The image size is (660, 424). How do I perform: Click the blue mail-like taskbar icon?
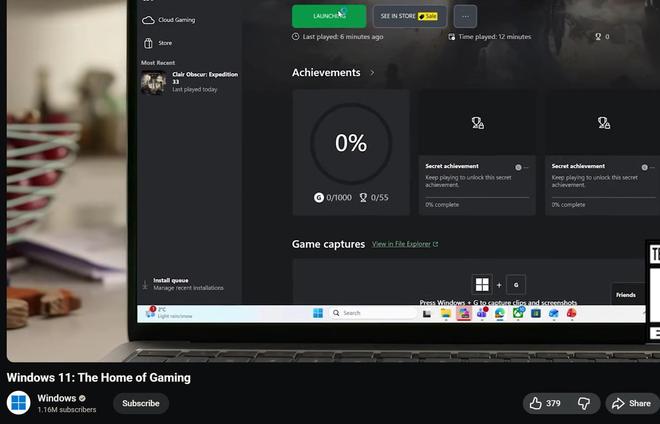coord(554,313)
